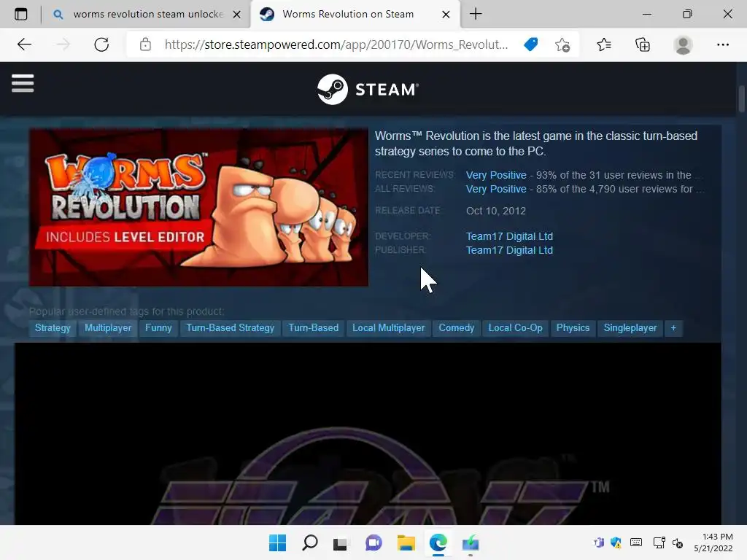
Task: Open publisher Team17 Digital Ltd link
Action: 509,250
